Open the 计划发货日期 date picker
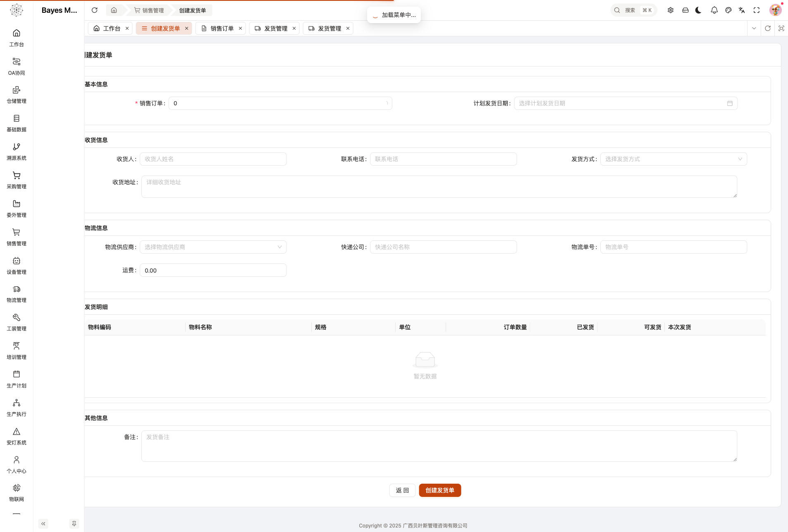This screenshot has height=532, width=788. pyautogui.click(x=626, y=103)
